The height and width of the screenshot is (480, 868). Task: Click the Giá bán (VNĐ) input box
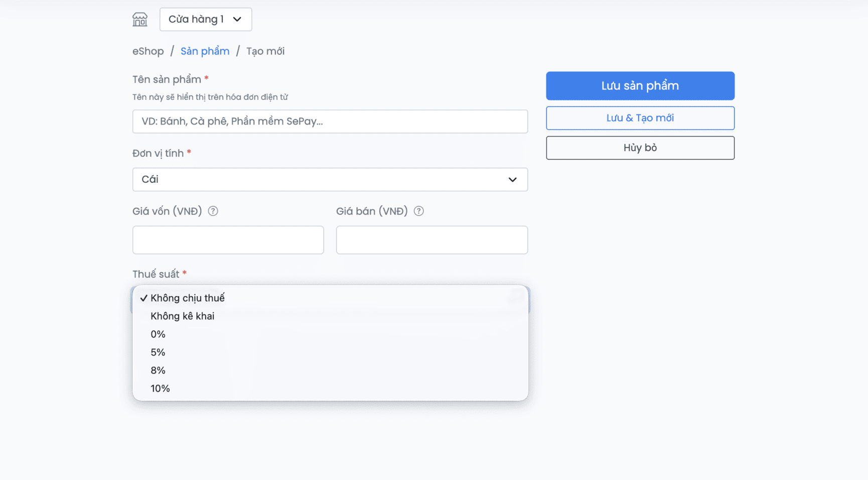[x=431, y=240]
